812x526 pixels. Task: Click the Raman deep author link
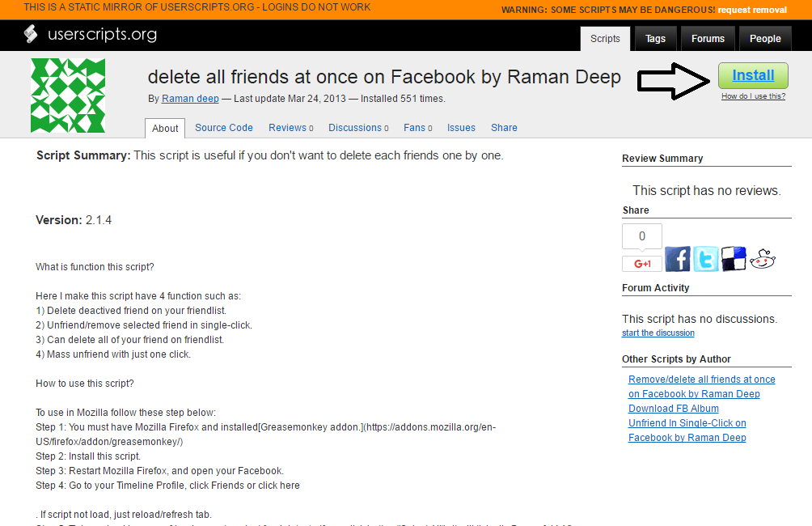coord(190,99)
